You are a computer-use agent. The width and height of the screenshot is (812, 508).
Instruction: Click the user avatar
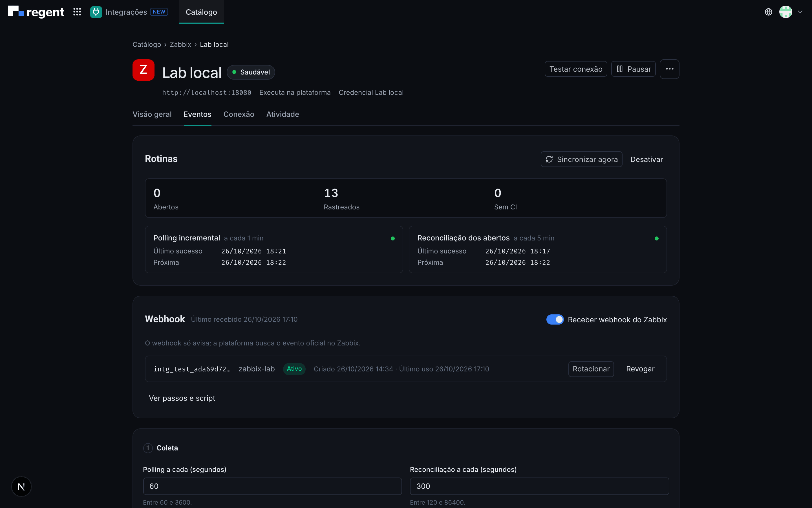click(x=785, y=12)
